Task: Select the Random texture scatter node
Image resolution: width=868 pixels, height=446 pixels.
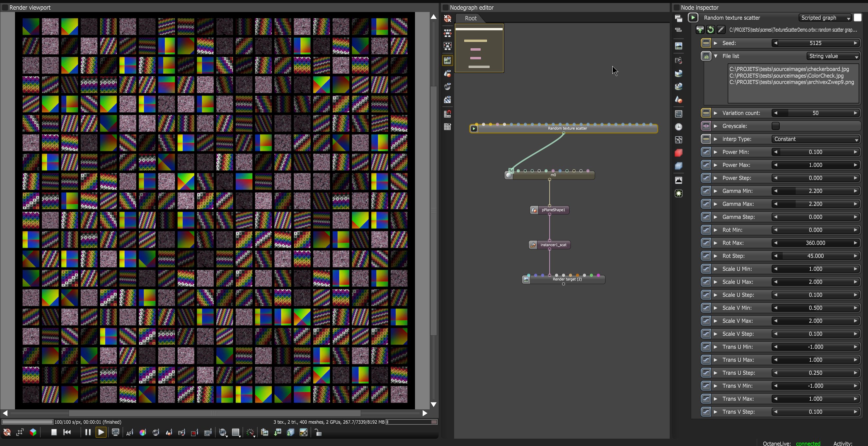Action: coord(567,129)
